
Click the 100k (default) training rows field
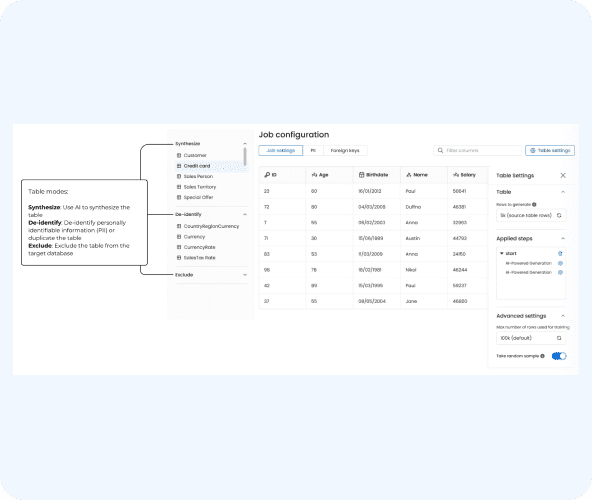[x=531, y=338]
